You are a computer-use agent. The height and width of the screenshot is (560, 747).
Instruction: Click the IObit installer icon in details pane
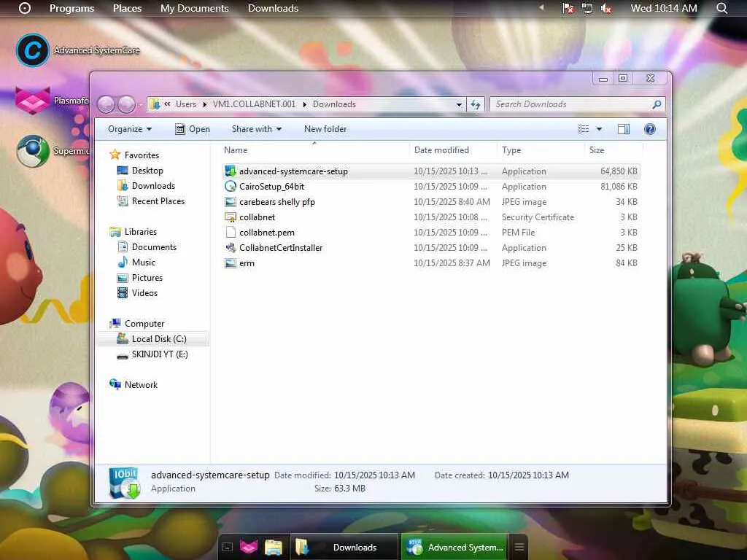[125, 483]
